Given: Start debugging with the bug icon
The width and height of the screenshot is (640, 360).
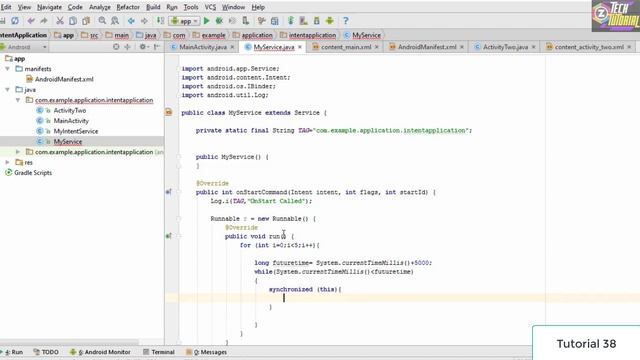Looking at the screenshot, I should [x=219, y=21].
